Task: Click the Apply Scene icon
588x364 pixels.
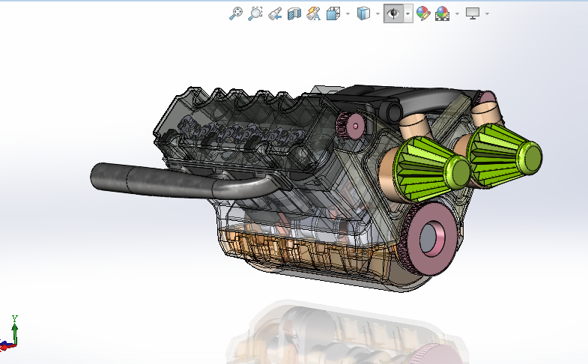Action: 442,14
